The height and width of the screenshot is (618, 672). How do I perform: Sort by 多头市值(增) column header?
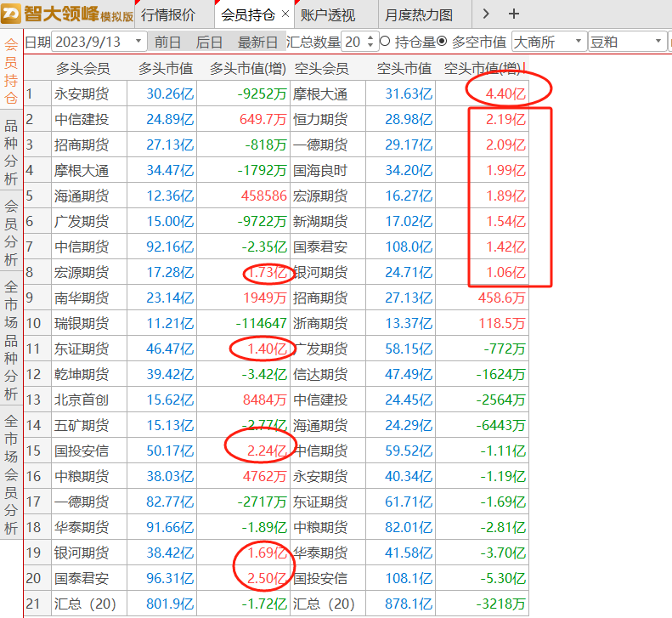(x=248, y=68)
